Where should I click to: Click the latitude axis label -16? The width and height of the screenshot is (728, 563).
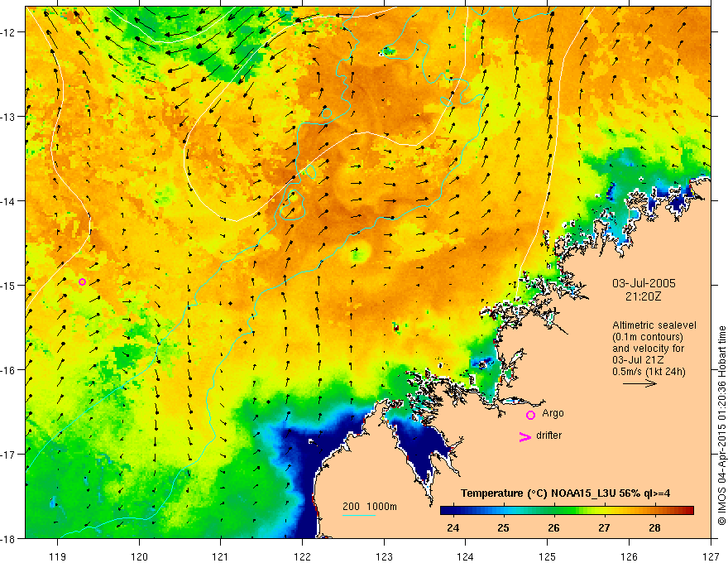(8, 370)
